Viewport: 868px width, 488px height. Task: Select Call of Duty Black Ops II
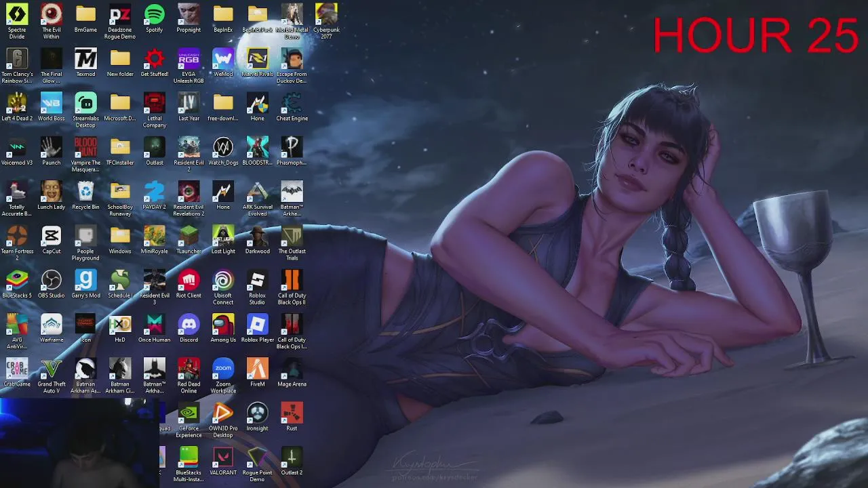(x=292, y=280)
